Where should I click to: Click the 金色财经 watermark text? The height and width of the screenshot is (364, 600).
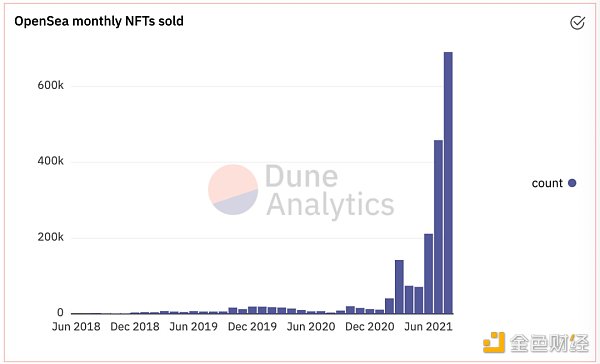[549, 343]
